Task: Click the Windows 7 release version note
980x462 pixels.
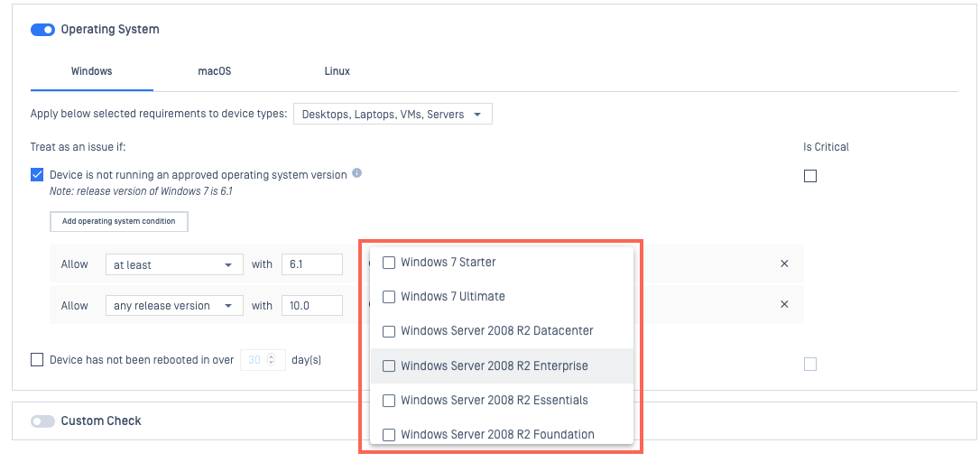Action: [142, 191]
